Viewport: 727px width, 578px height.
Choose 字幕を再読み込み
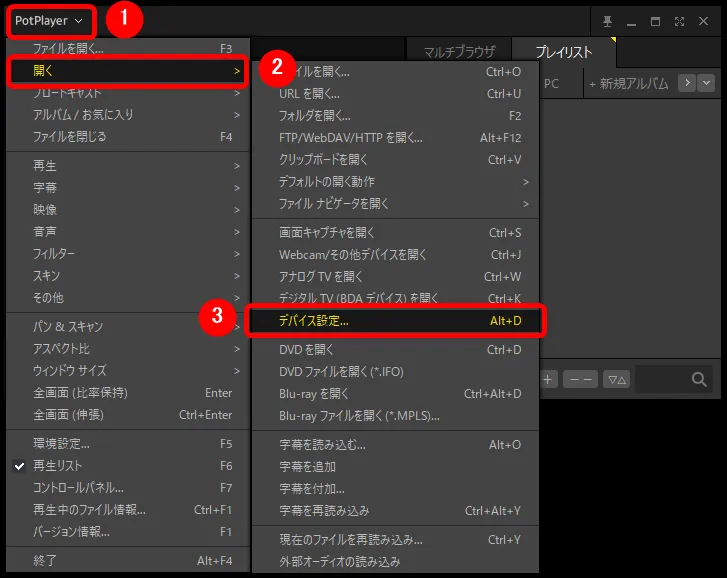click(x=395, y=511)
